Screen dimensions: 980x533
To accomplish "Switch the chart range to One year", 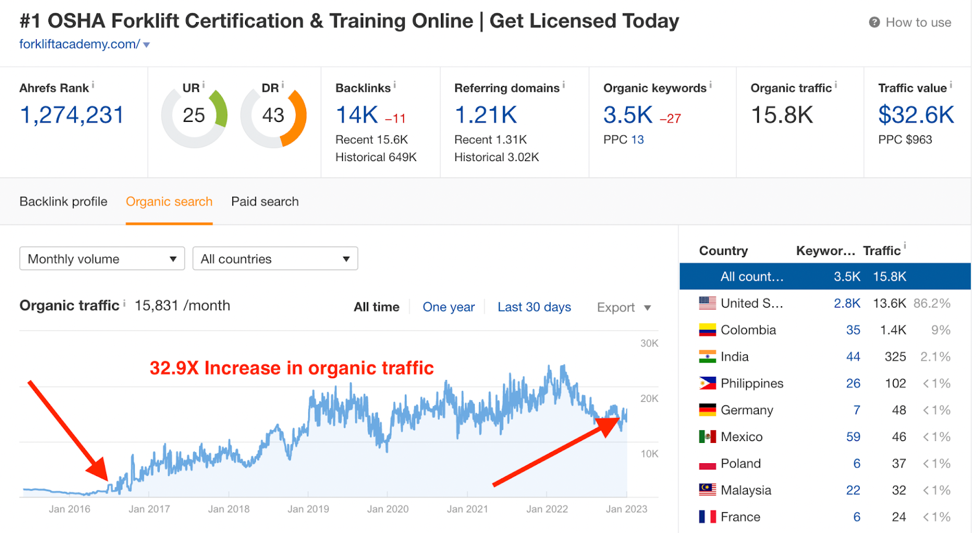I will [448, 307].
